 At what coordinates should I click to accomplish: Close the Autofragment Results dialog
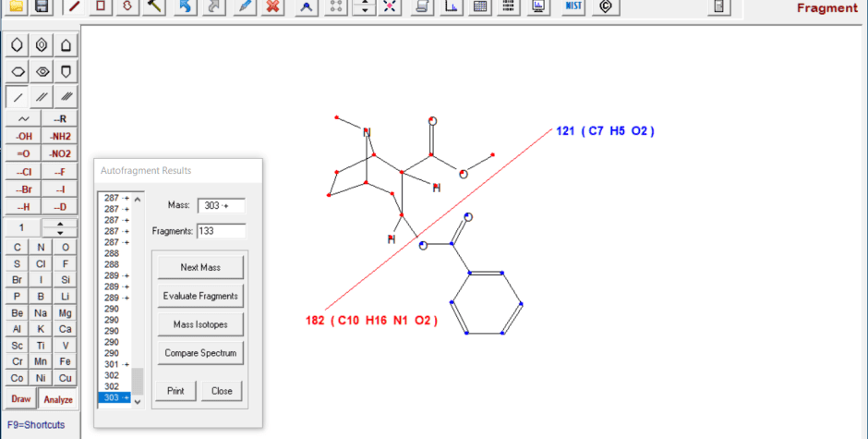(x=222, y=391)
